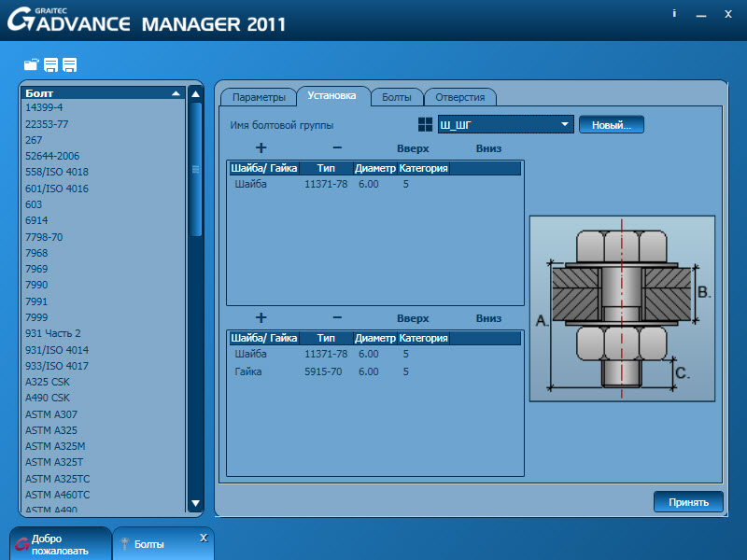Click the plus icon above the lower table
The width and height of the screenshot is (747, 560).
click(261, 317)
